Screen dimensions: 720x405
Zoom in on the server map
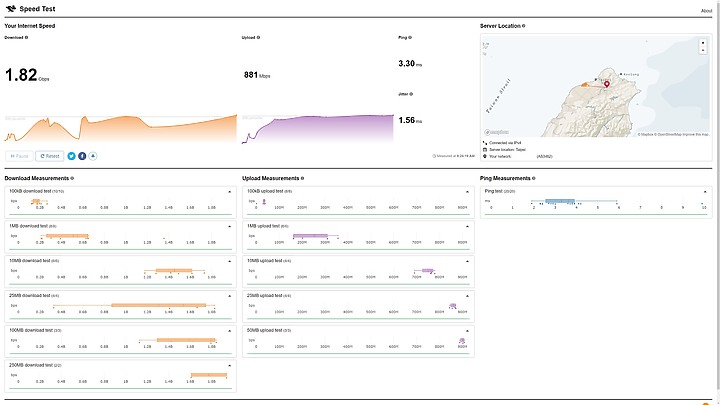(703, 43)
